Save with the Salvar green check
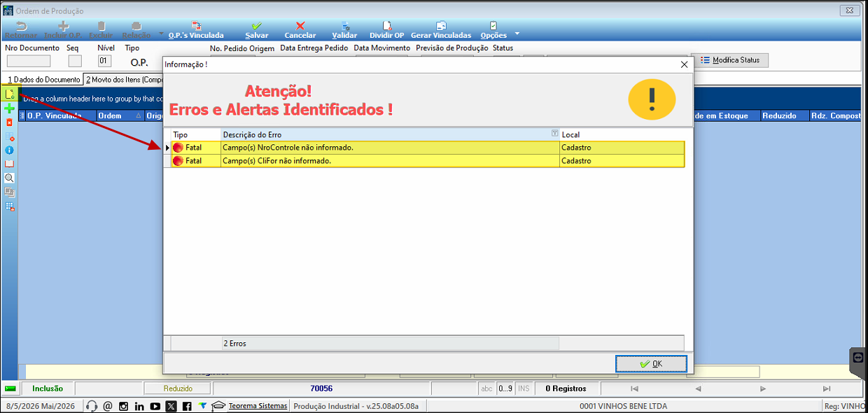Viewport: 868px width, 413px height. (257, 30)
